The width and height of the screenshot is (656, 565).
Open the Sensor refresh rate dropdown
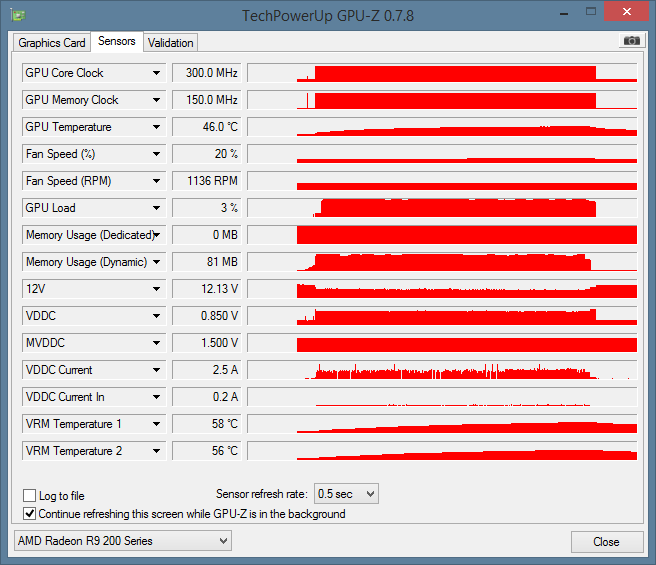click(346, 494)
